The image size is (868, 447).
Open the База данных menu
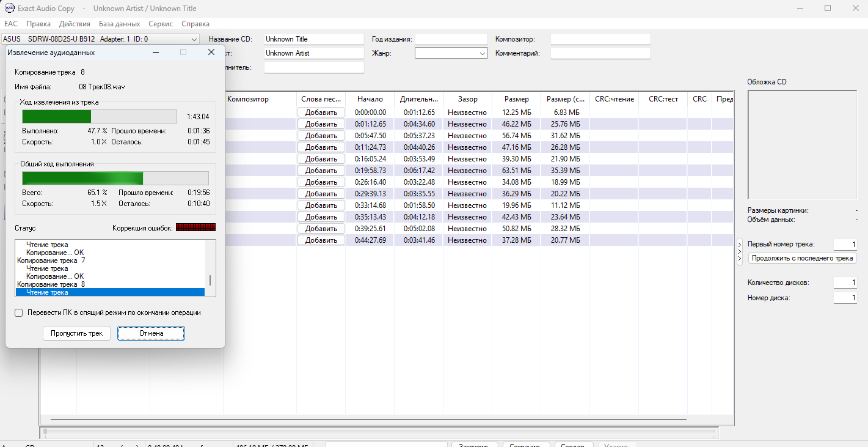point(119,24)
